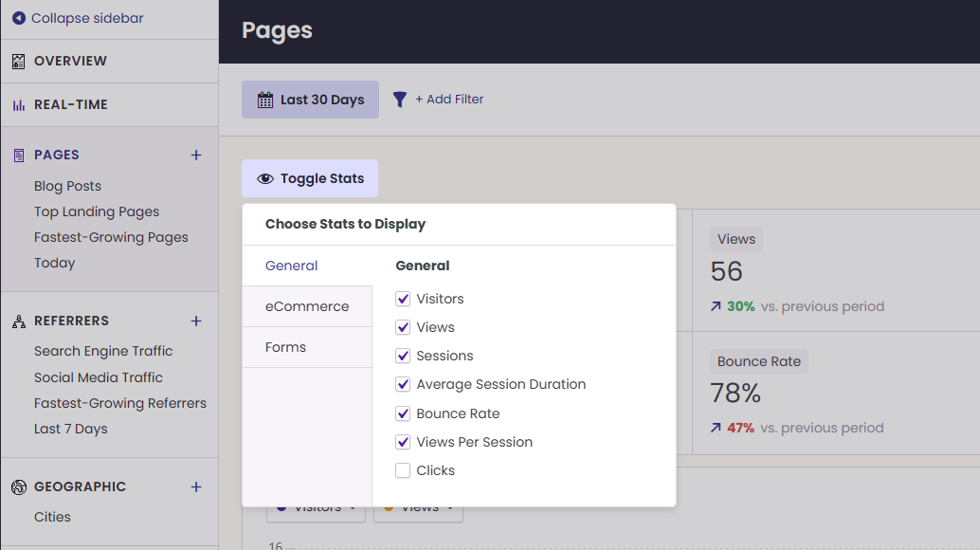Switch to the eCommerce stats tab

pos(307,306)
